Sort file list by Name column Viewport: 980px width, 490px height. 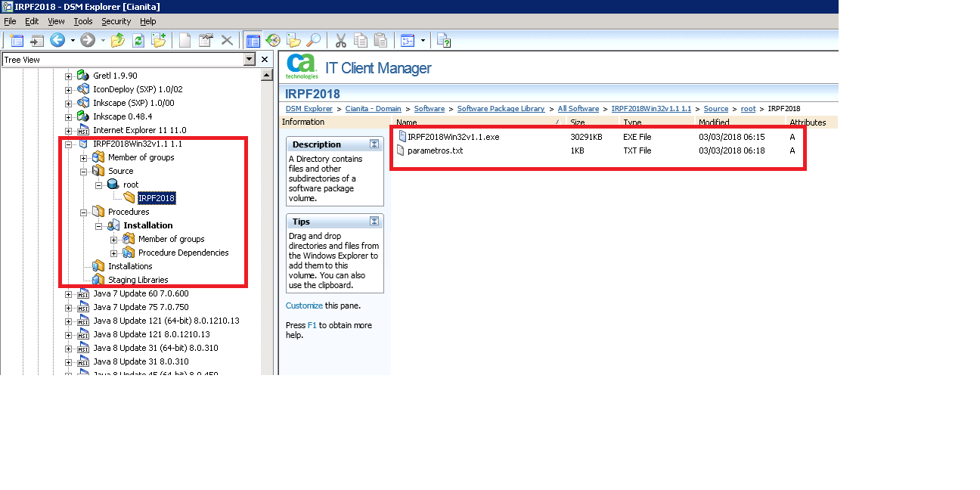[x=479, y=122]
